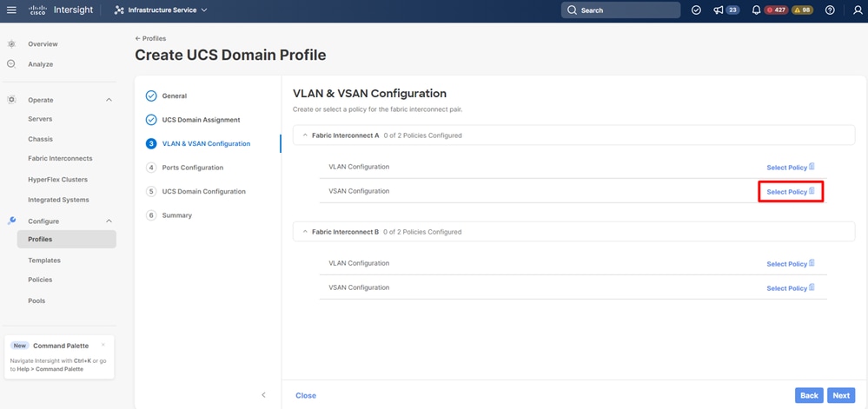Image resolution: width=868 pixels, height=409 pixels.
Task: Open Policies in the sidebar
Action: (x=40, y=280)
